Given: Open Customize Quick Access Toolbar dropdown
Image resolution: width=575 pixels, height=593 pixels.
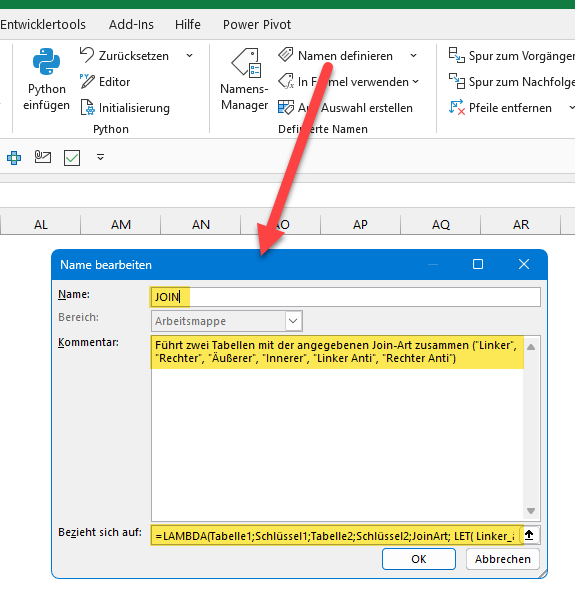Looking at the screenshot, I should point(100,157).
